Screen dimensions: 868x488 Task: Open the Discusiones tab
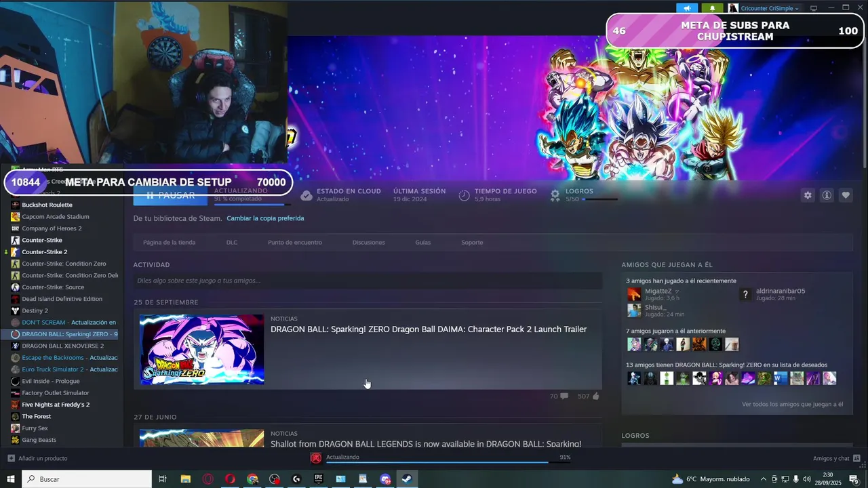click(x=368, y=243)
